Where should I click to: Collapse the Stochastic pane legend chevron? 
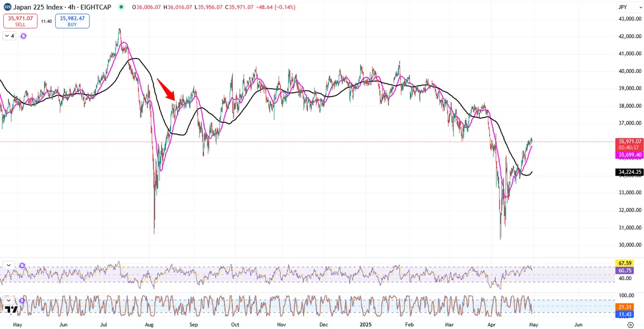(9, 300)
